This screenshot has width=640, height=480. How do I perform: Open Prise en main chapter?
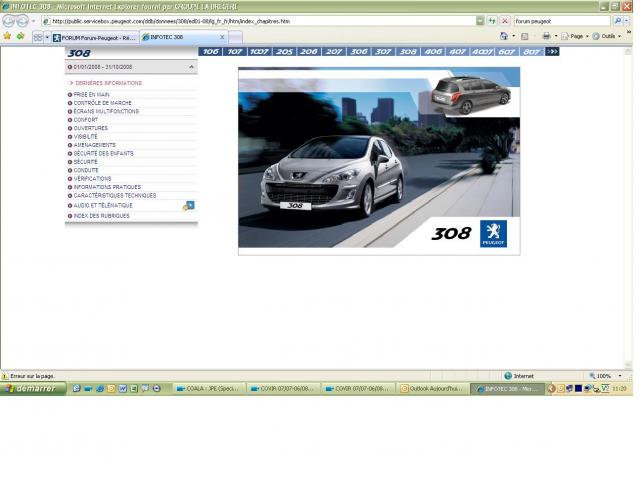pos(91,94)
